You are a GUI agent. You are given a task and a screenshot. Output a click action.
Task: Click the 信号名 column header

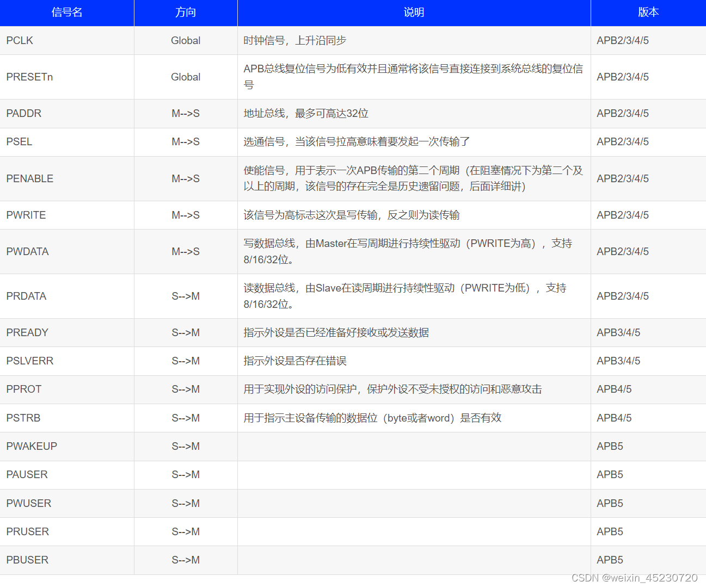66,12
